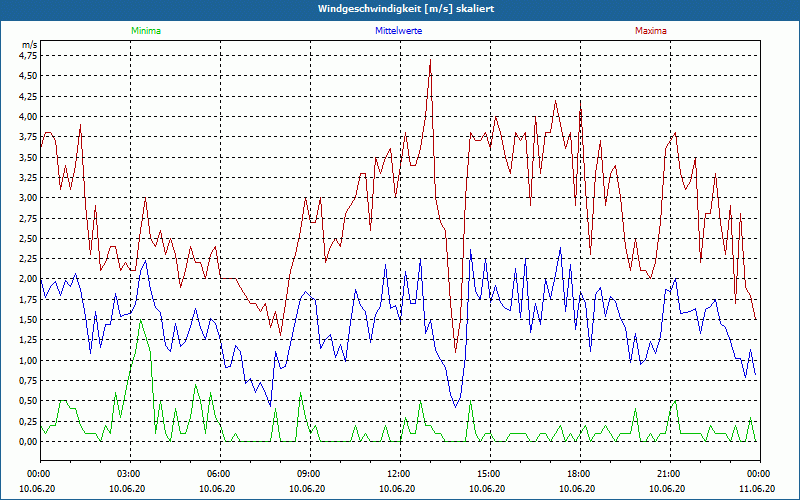Click the y-axis value '2,00'
800x500 pixels.
point(30,279)
